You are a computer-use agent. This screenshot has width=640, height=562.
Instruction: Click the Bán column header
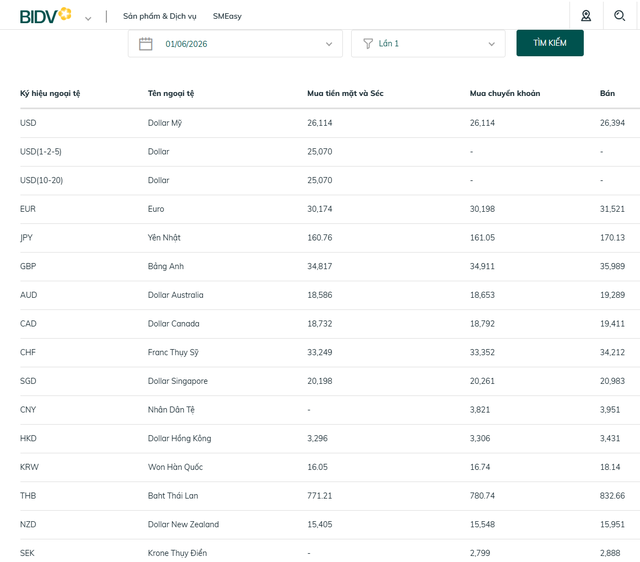click(607, 93)
